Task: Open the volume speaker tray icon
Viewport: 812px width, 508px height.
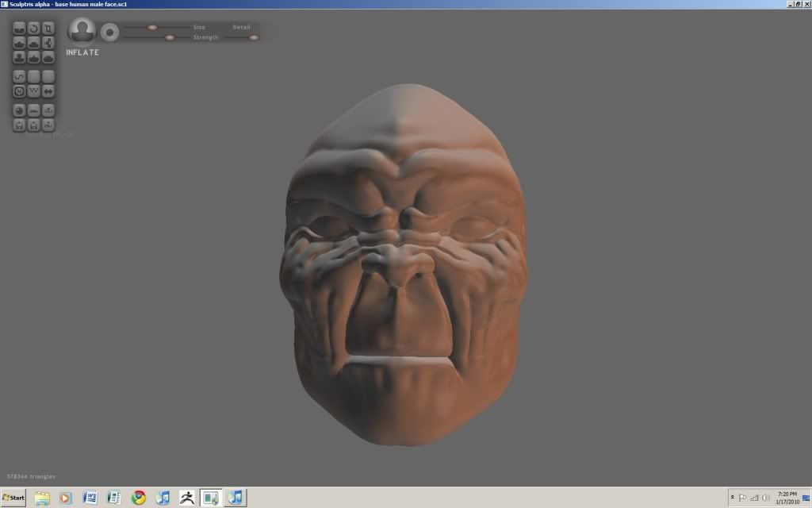Action: pos(767,498)
